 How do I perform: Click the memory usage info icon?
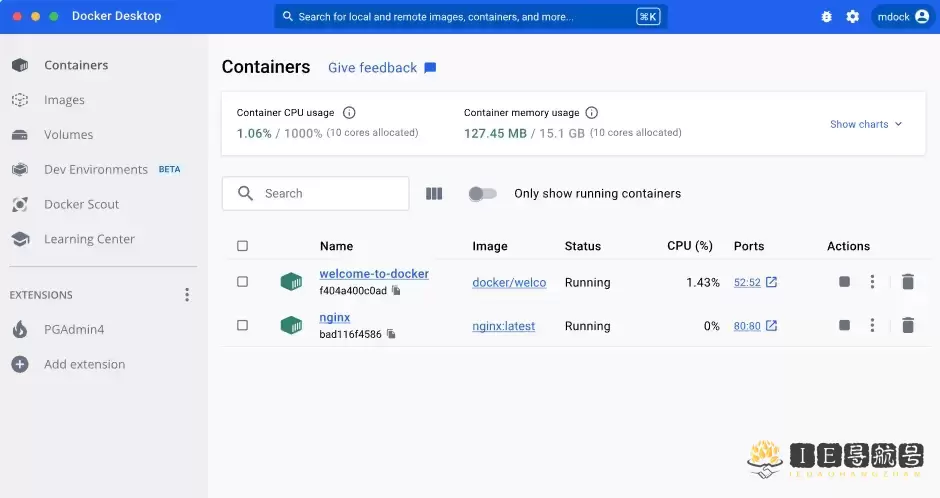pyautogui.click(x=592, y=113)
